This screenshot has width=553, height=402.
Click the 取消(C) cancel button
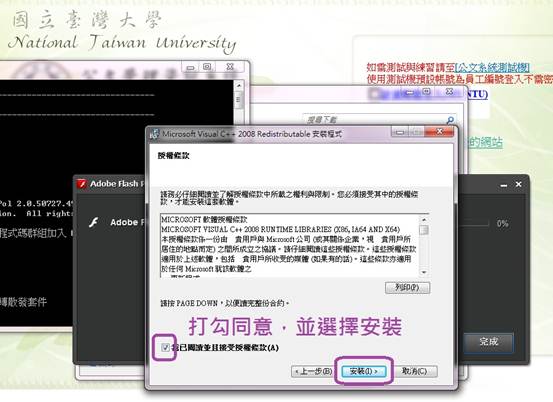pyautogui.click(x=415, y=371)
